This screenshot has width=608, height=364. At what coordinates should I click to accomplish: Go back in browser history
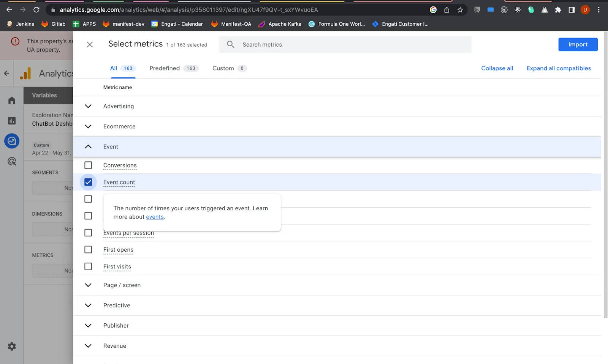pos(9,10)
